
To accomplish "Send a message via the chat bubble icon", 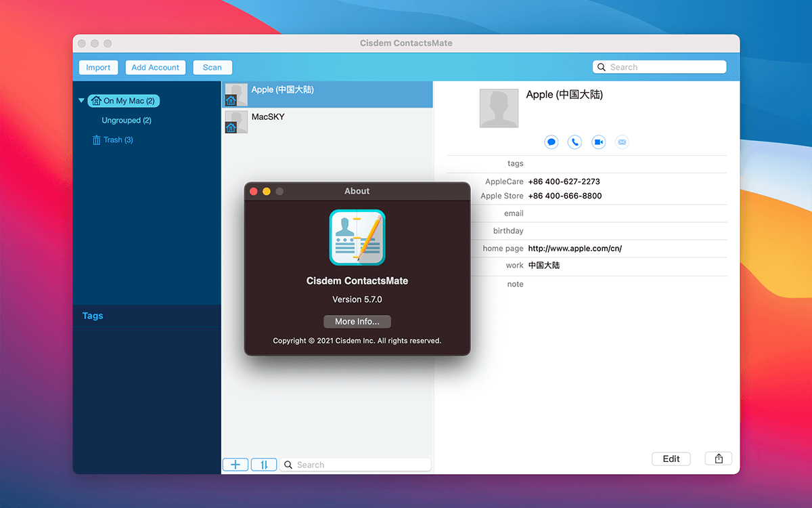I will pos(551,142).
